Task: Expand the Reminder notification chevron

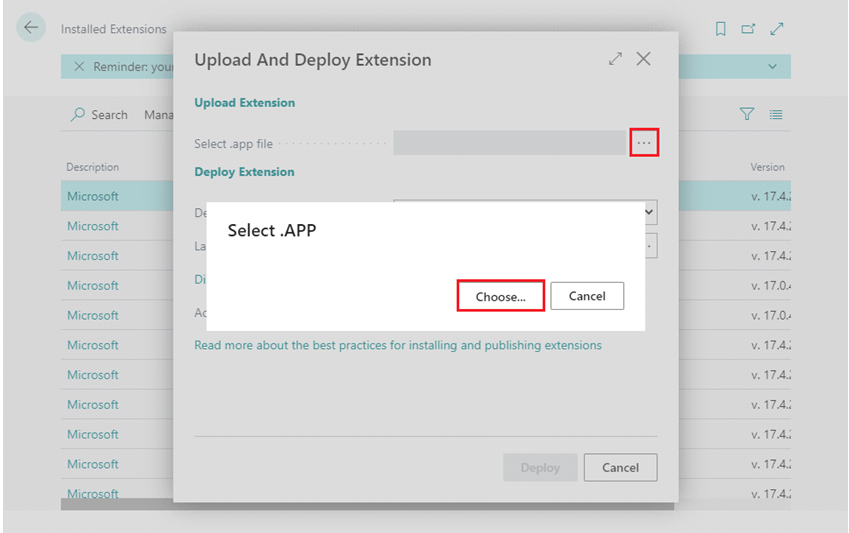Action: (x=772, y=67)
